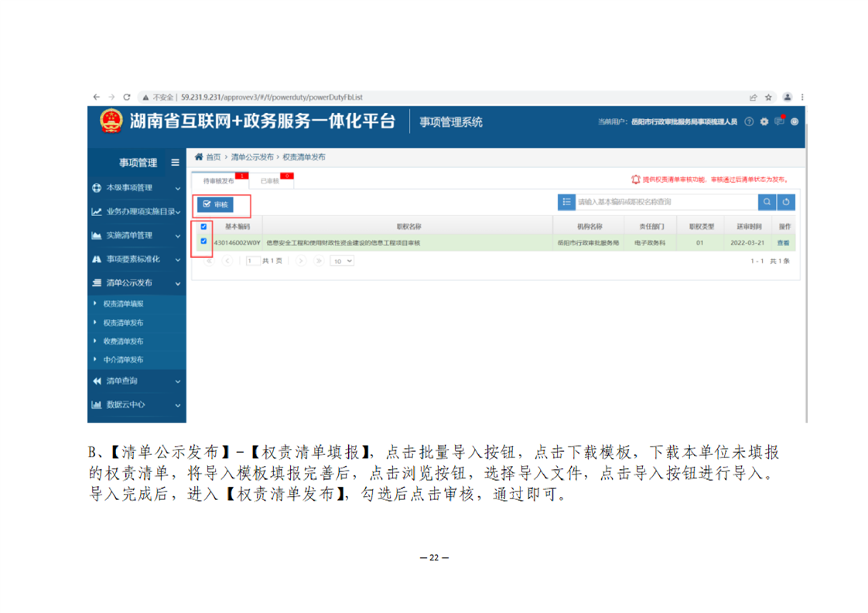Open the settings gear icon in header
Viewport: 868px width, 613px height.
tap(764, 122)
